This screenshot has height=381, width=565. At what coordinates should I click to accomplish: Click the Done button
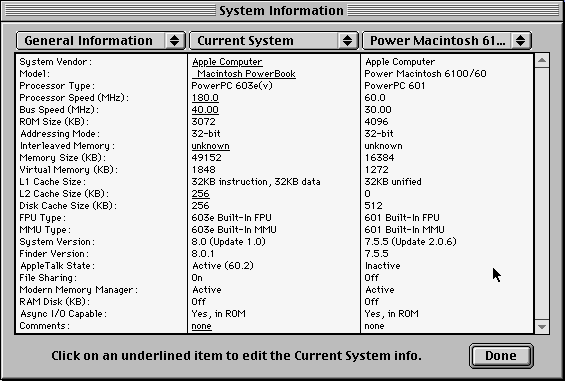pos(501,356)
